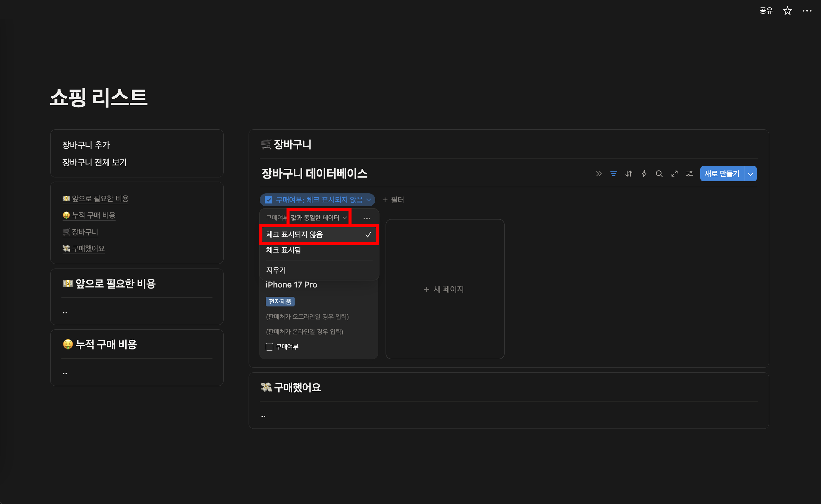Open database search magnifier icon
Viewport: 821px width, 504px height.
tap(659, 174)
